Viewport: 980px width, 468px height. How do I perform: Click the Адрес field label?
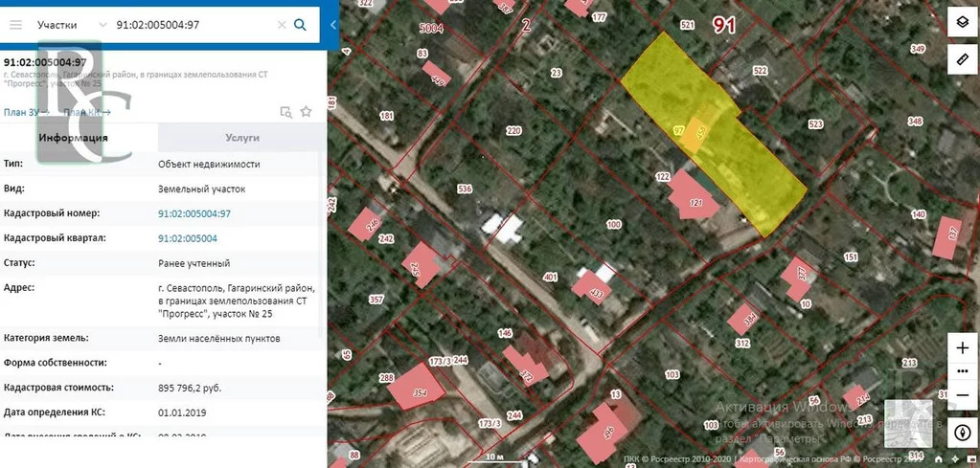[x=19, y=288]
